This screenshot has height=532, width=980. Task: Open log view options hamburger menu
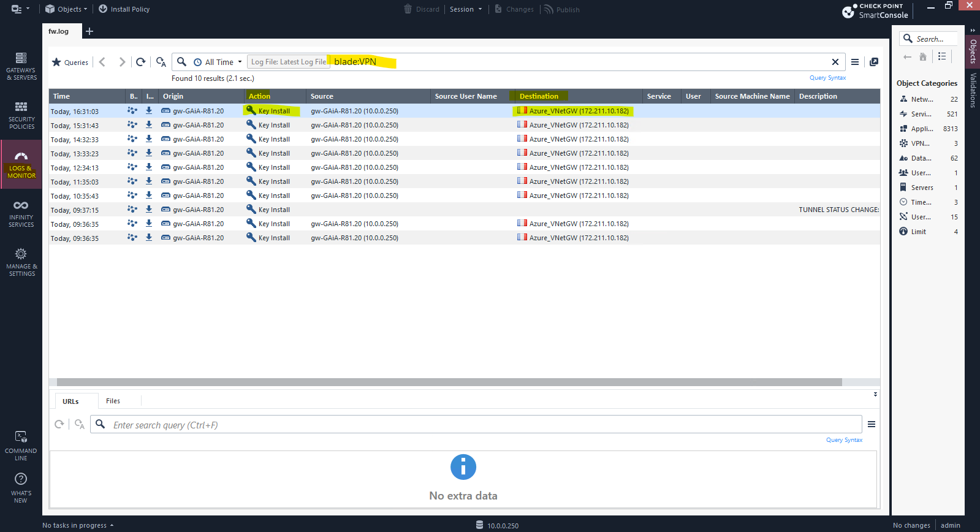point(855,62)
